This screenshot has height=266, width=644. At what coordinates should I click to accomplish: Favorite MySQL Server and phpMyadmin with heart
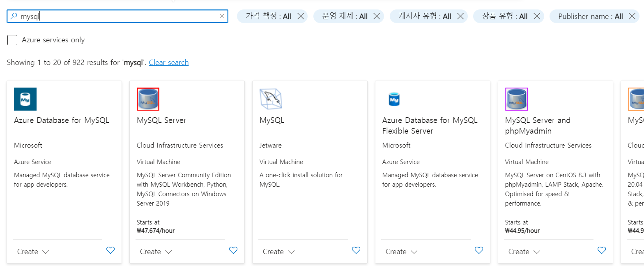[602, 250]
